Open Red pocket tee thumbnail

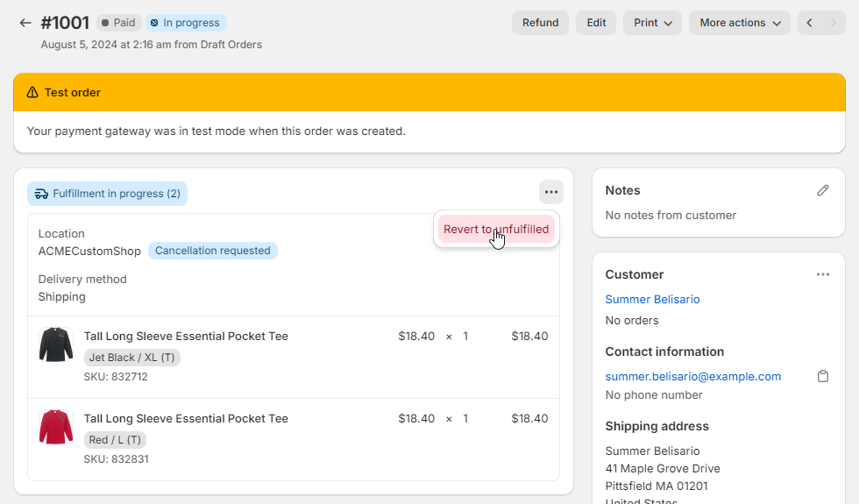pos(56,427)
